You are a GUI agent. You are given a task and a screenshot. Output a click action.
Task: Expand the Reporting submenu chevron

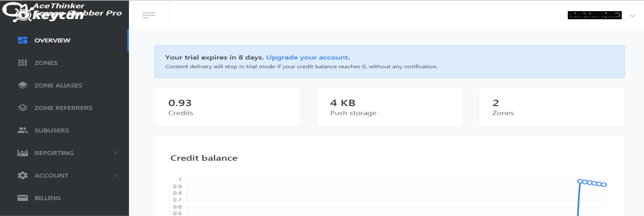[x=115, y=153]
